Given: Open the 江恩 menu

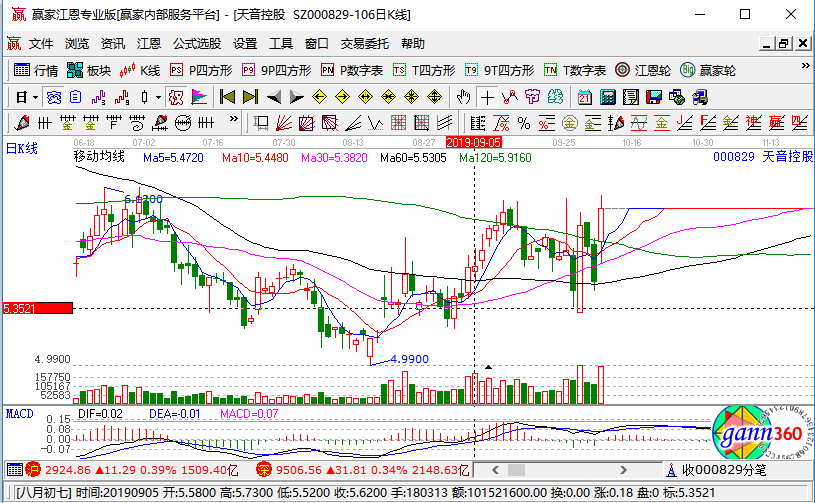Looking at the screenshot, I should (x=149, y=44).
